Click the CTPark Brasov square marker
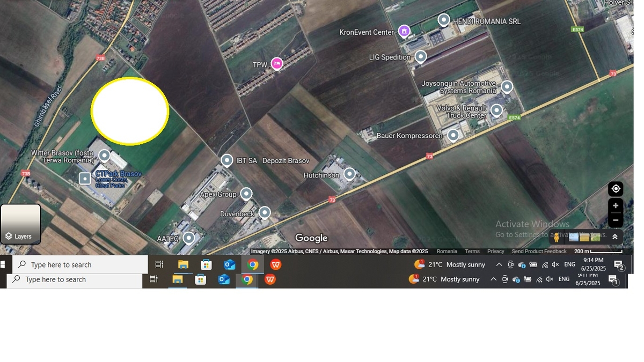644x362 pixels. [85, 179]
